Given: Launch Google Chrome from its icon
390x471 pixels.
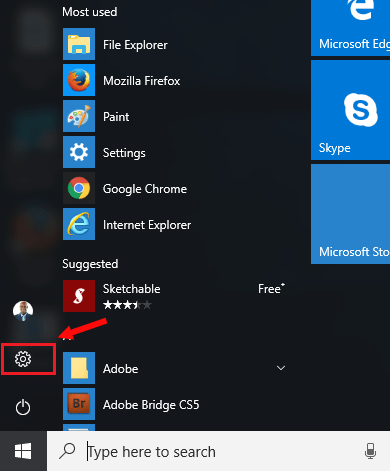Looking at the screenshot, I should coord(79,188).
